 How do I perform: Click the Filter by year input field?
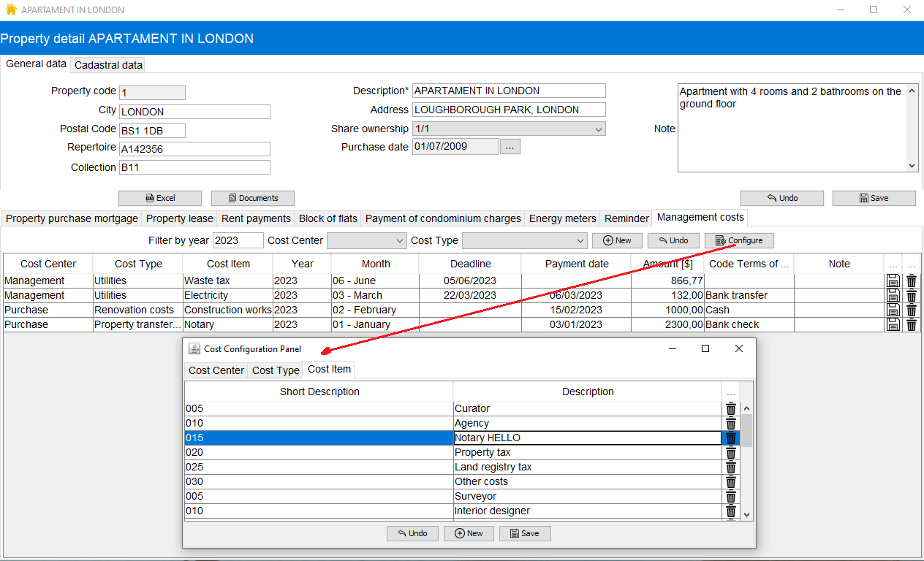tap(238, 240)
